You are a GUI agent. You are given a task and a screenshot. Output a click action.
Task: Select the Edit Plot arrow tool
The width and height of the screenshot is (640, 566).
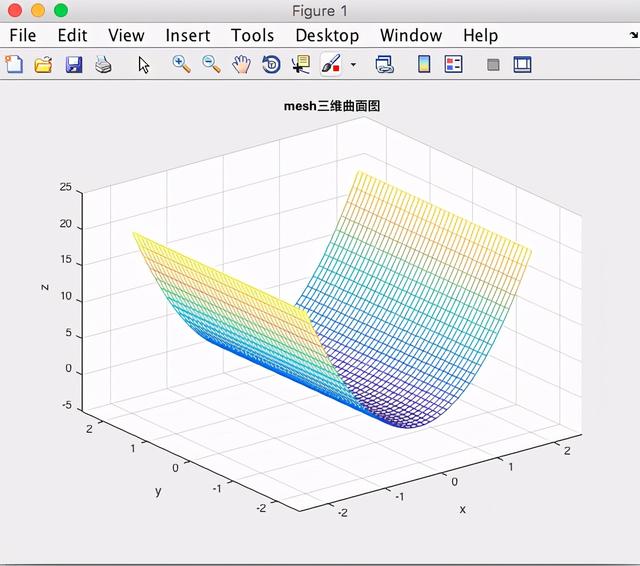144,64
